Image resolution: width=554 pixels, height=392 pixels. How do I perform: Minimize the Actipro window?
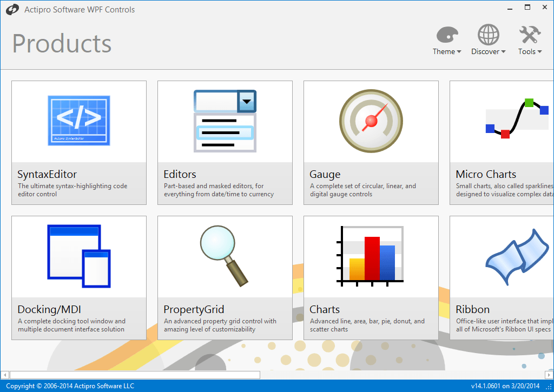(510, 8)
